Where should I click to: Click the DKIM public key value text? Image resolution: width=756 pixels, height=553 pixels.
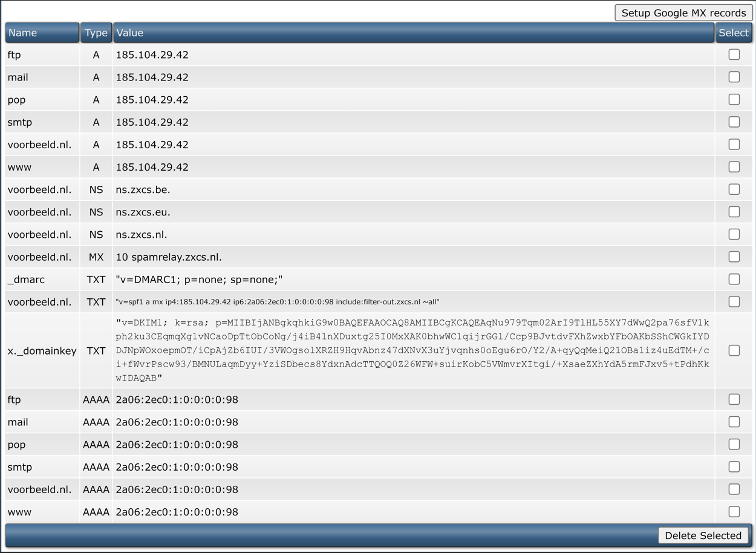(412, 350)
